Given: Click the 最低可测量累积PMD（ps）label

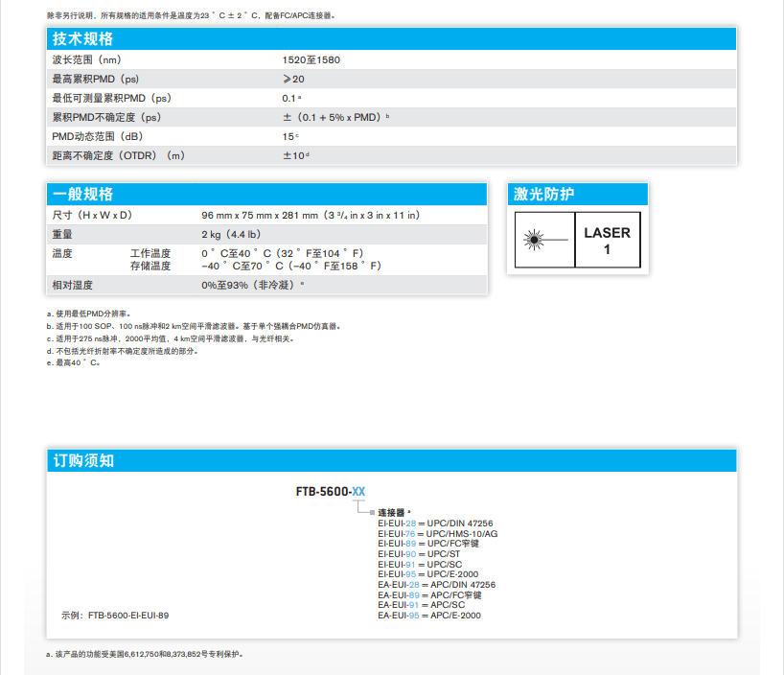Looking at the screenshot, I should (112, 98).
